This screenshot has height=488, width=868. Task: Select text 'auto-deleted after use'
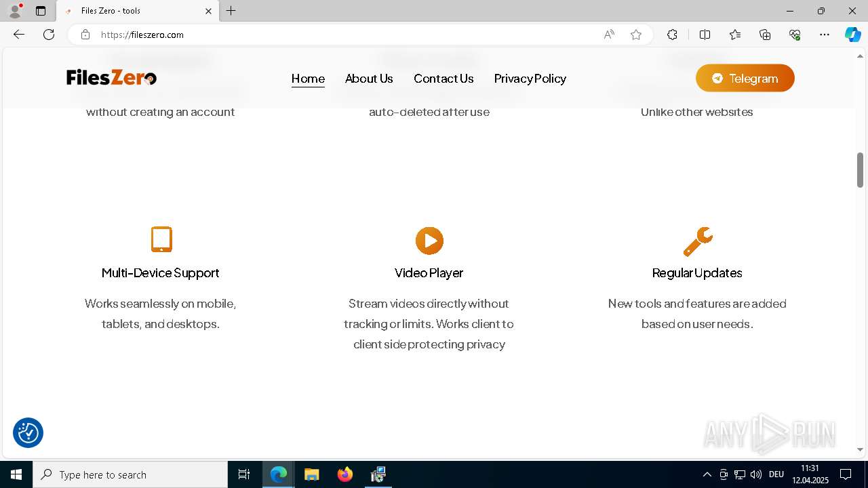point(429,112)
